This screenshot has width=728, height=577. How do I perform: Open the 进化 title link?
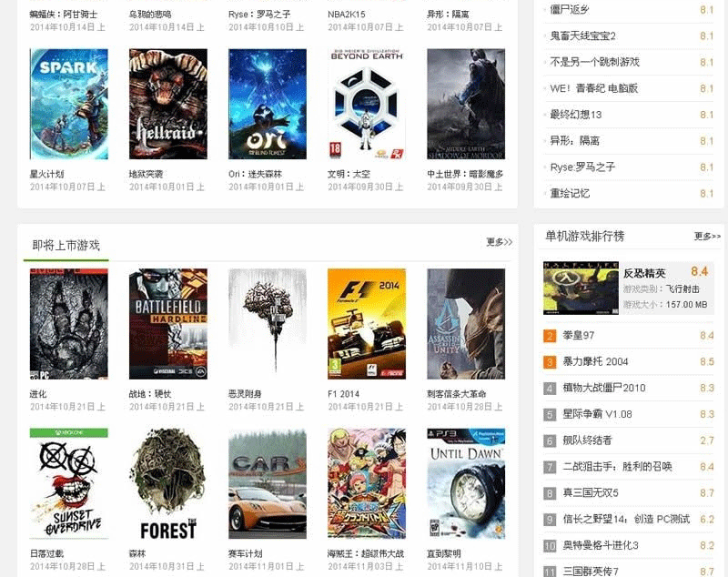coord(38,394)
